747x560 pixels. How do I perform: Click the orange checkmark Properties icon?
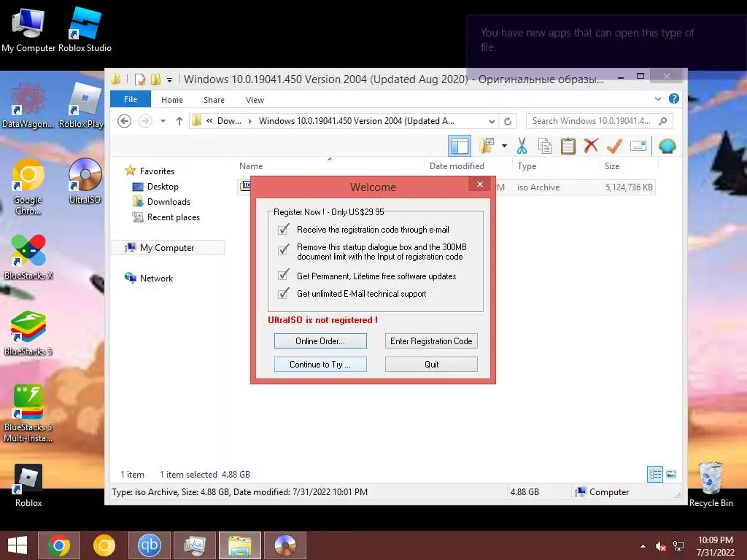click(614, 146)
